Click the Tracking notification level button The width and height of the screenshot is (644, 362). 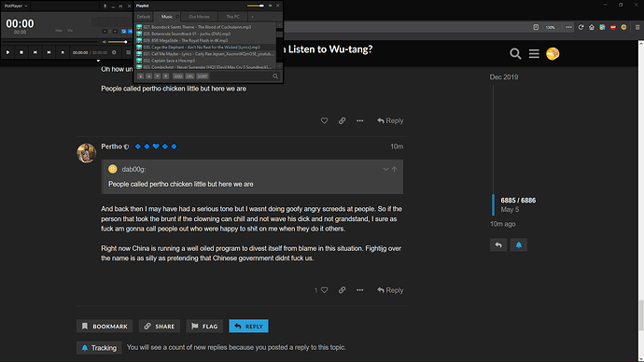99,348
